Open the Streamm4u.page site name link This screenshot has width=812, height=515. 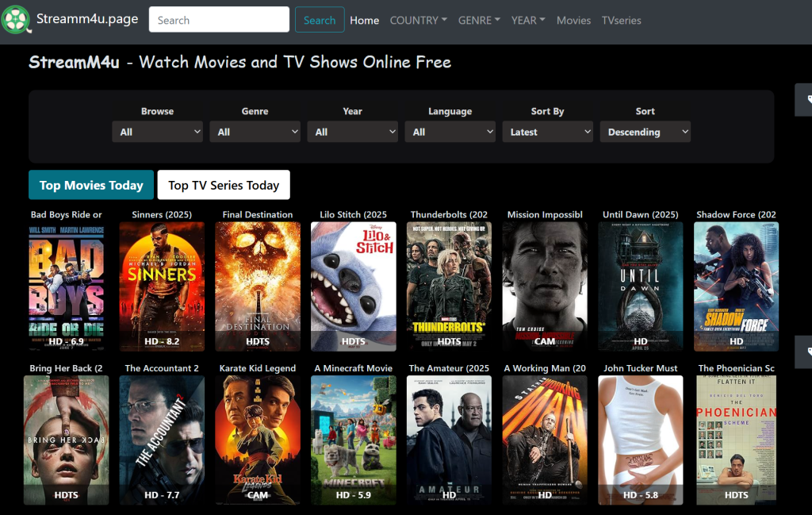pyautogui.click(x=87, y=19)
